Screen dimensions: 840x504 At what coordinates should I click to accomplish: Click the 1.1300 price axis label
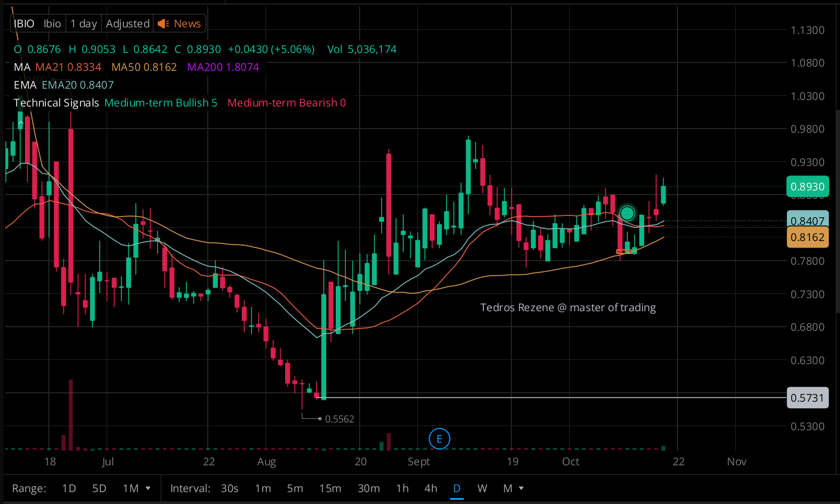coord(808,30)
